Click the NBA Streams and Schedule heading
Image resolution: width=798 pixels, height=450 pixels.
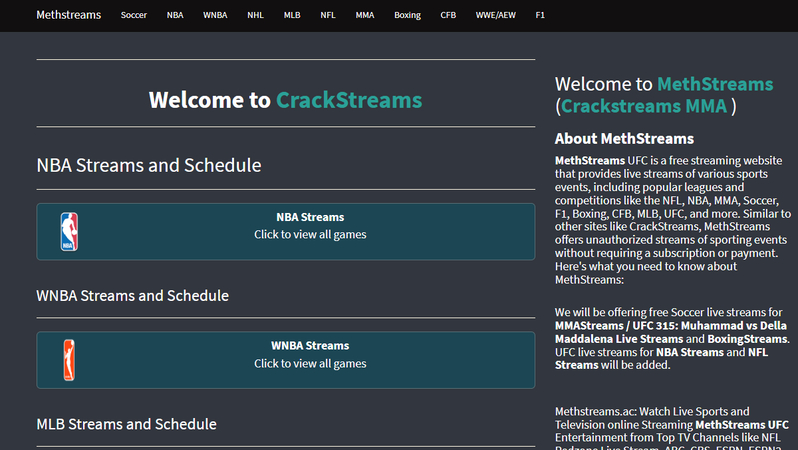[149, 165]
